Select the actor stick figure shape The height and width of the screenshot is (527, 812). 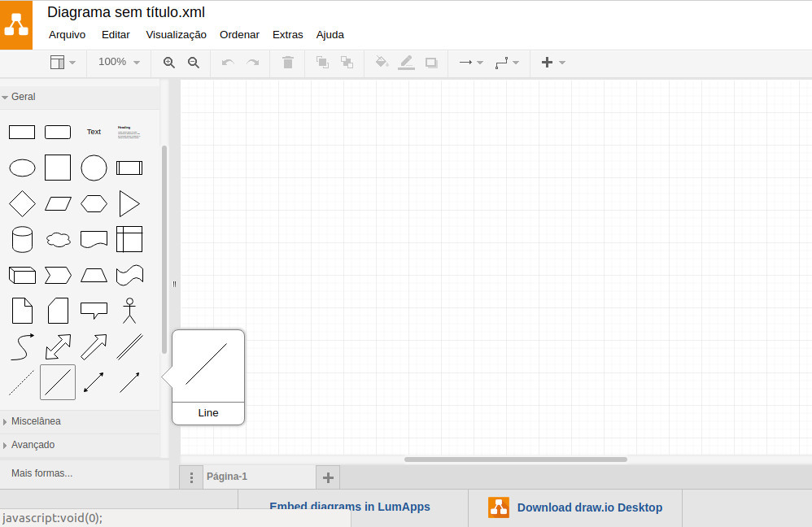pyautogui.click(x=129, y=311)
